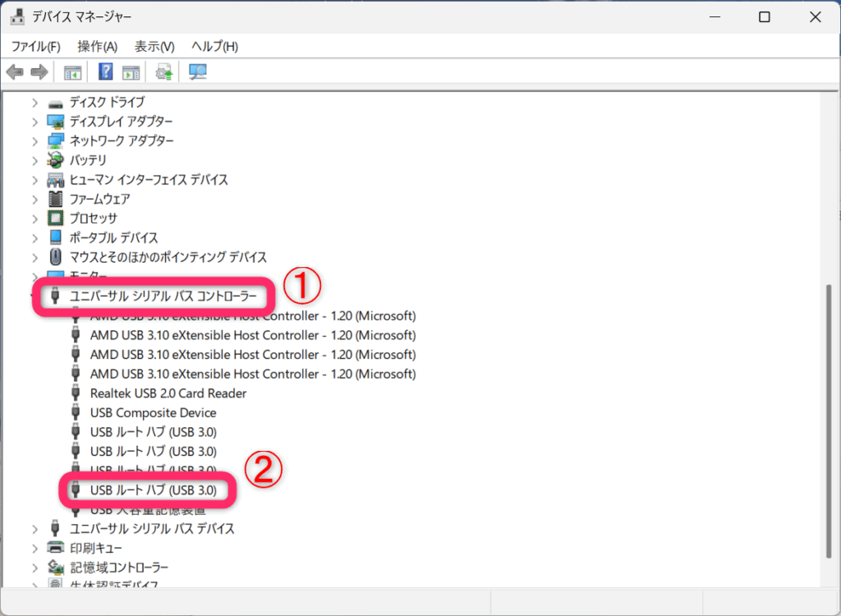The width and height of the screenshot is (841, 616).
Task: Click the Back arrow in the toolbar
Action: pyautogui.click(x=15, y=72)
